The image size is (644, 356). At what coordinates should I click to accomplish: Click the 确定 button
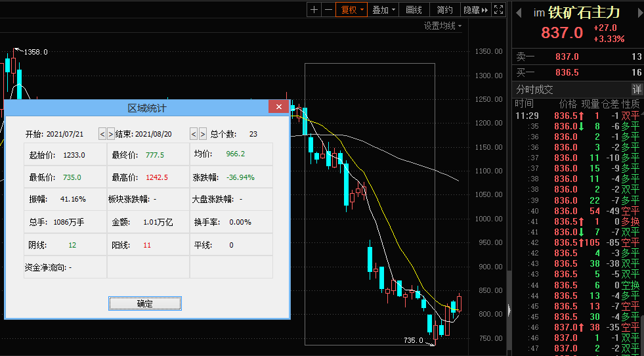145,303
